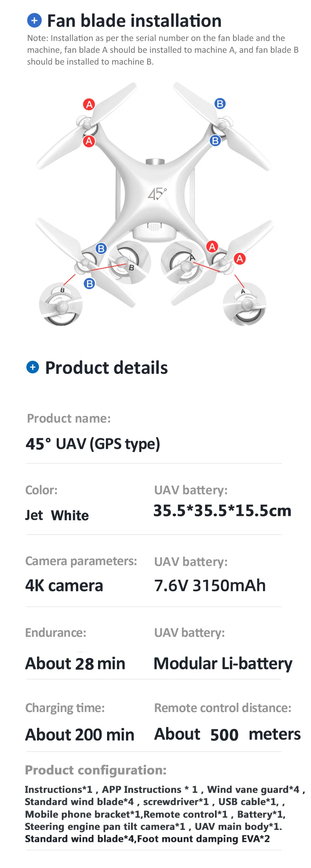This screenshot has height=868, width=311.
Task: Click blue B marker above top-right propeller
Action: point(220,104)
